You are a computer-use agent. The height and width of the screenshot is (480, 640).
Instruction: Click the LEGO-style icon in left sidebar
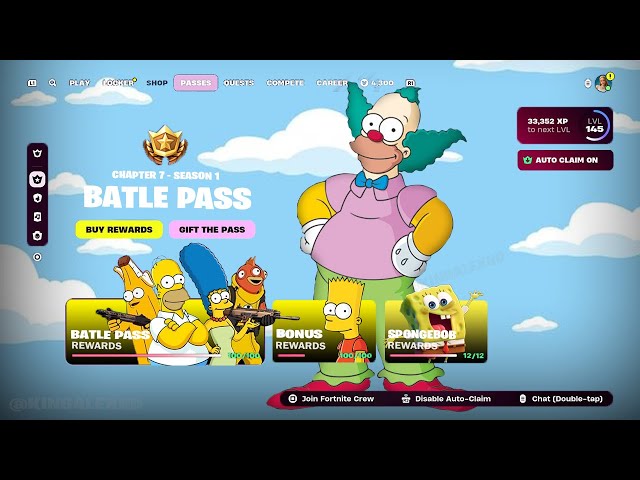[37, 235]
